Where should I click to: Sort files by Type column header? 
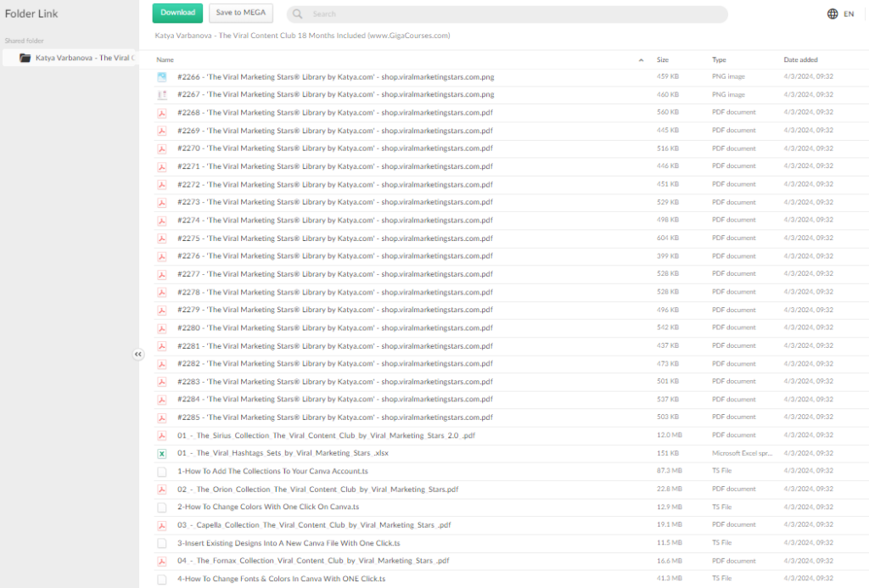(x=719, y=60)
